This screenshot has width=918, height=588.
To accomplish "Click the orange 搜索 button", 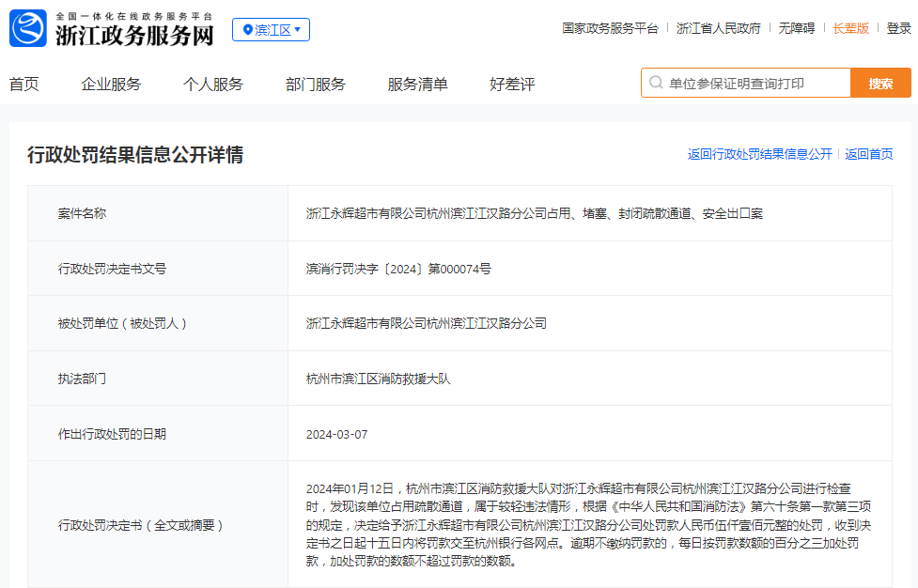I will coord(880,83).
